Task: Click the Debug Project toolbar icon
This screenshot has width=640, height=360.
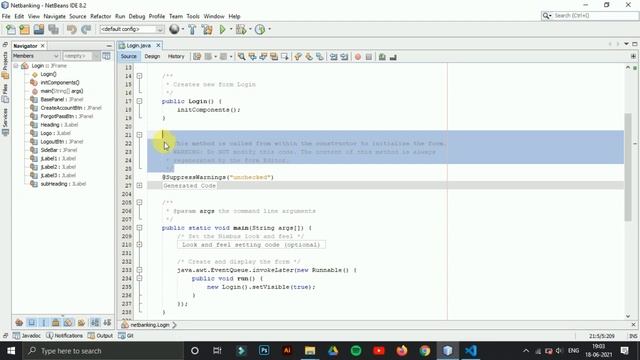Action: pos(241,29)
